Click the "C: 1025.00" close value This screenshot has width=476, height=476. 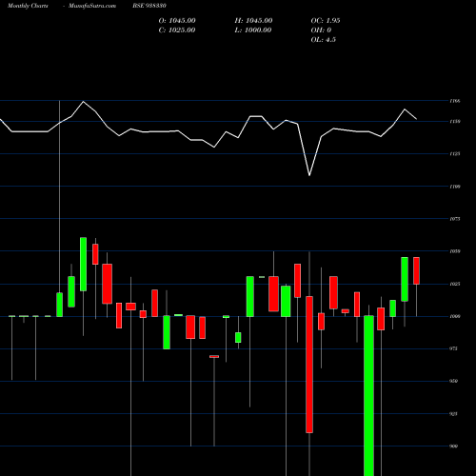coord(177,30)
